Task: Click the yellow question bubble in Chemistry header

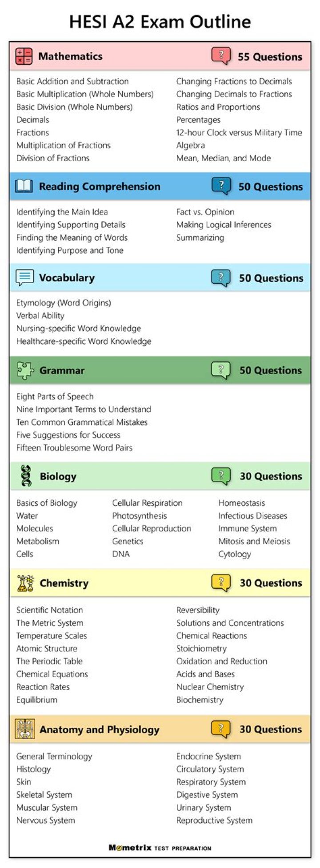Action: (x=221, y=583)
